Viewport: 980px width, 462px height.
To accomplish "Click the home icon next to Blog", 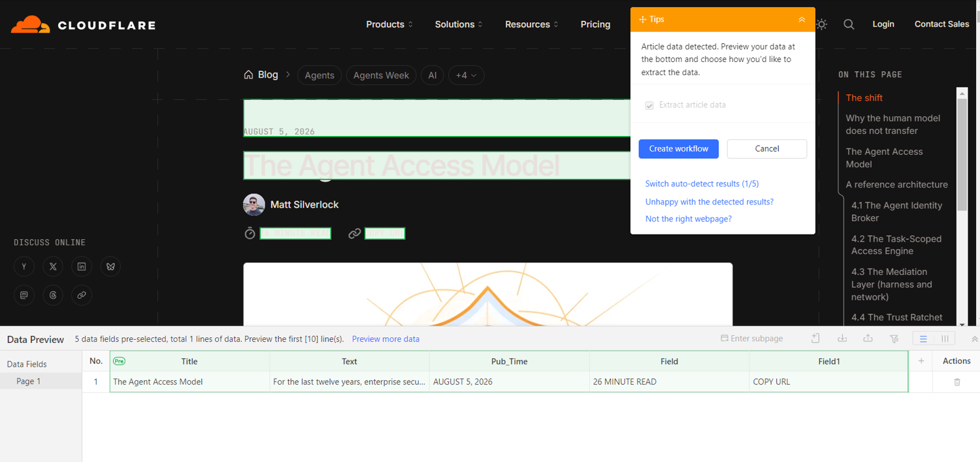I will [248, 74].
